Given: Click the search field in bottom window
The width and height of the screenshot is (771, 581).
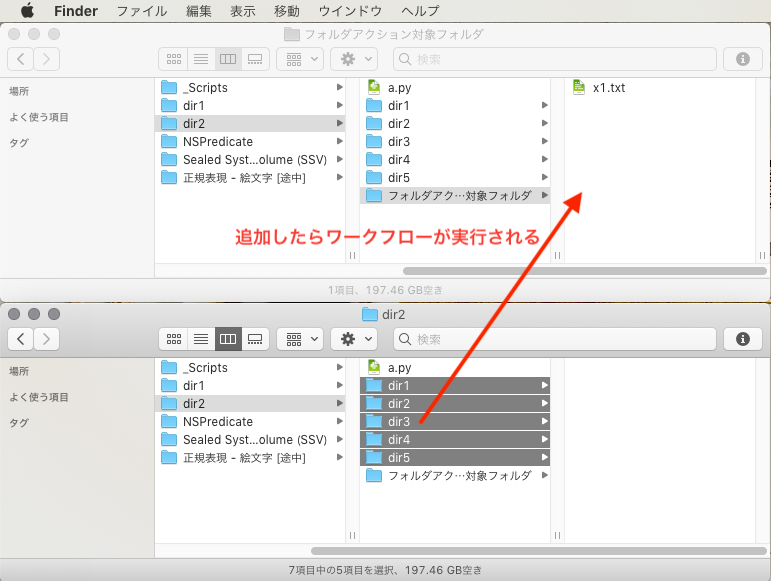Looking at the screenshot, I should tap(552, 339).
